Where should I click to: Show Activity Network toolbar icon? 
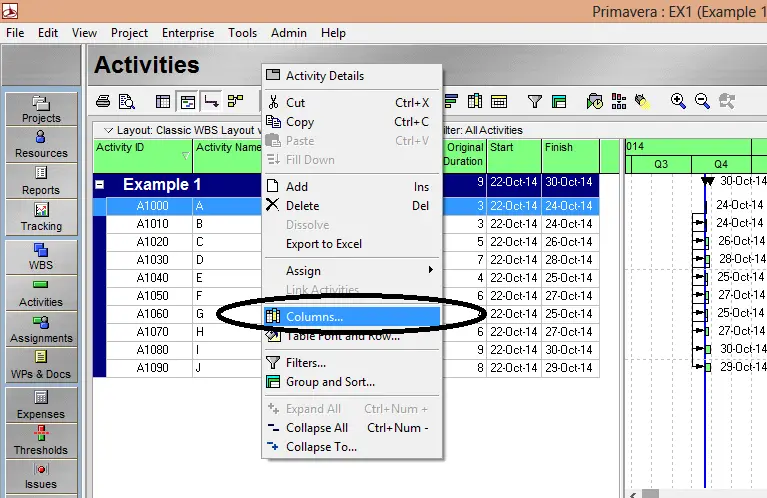coord(235,101)
